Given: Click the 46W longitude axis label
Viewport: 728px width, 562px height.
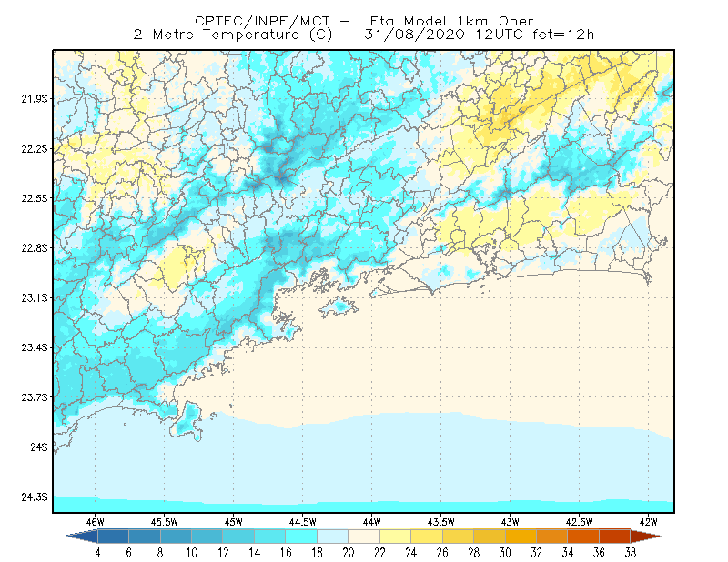Looking at the screenshot, I should pos(96,522).
